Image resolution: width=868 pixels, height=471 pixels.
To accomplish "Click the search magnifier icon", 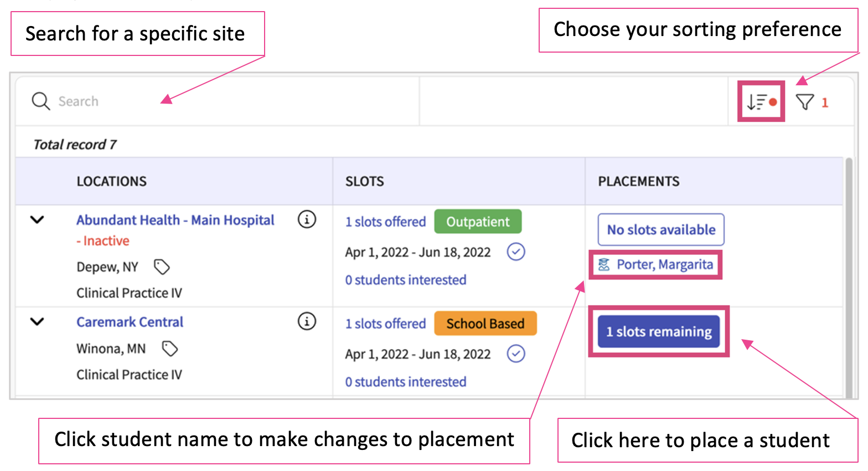I will pos(40,101).
